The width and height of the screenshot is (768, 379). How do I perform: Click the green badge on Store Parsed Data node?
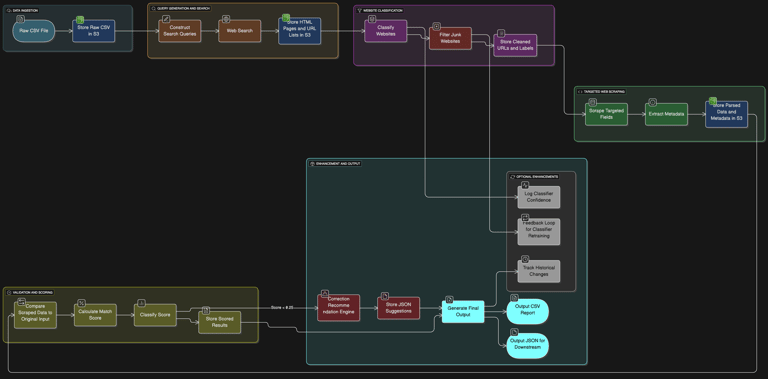(713, 100)
